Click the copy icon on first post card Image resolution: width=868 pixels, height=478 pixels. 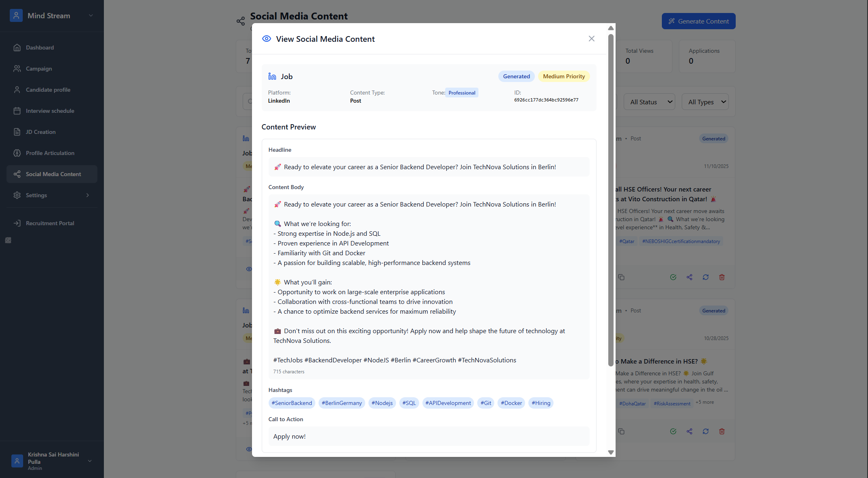coord(621,277)
